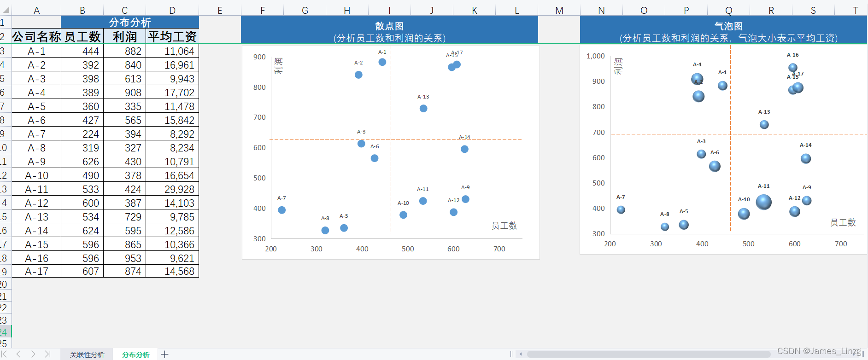Select the A-10 point in scatter chart

pos(403,215)
